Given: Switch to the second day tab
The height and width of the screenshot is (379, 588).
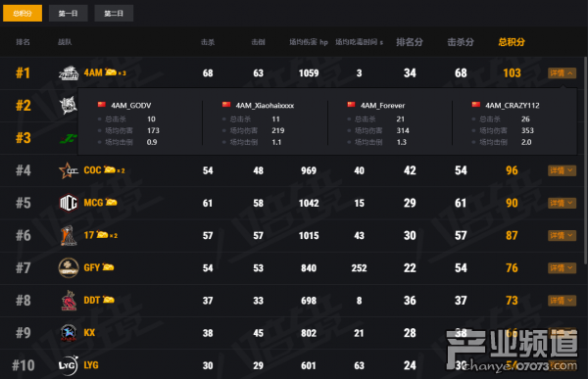Looking at the screenshot, I should click(x=114, y=14).
